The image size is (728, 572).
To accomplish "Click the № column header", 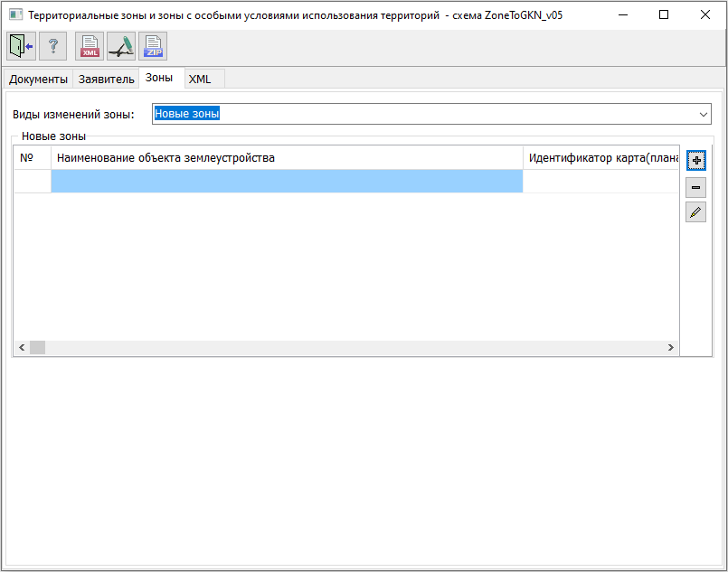I will point(32,158).
